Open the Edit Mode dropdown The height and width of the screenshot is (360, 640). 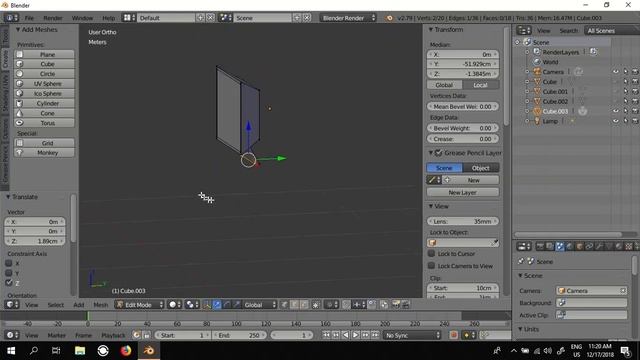click(140, 305)
